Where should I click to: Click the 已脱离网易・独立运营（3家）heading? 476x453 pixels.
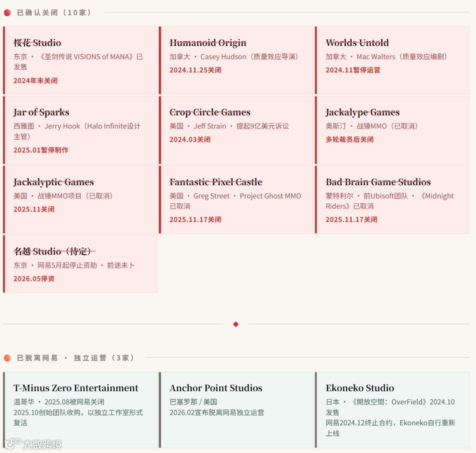pyautogui.click(x=76, y=358)
